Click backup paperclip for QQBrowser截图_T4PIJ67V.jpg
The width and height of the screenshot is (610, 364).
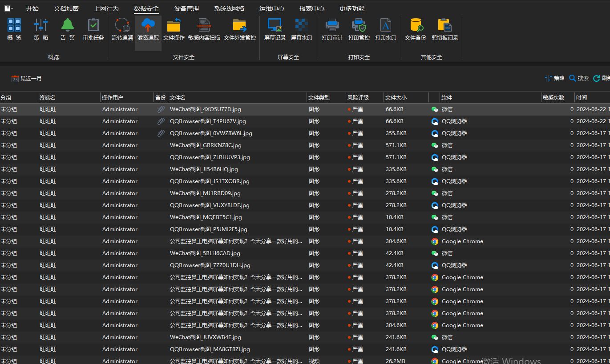pyautogui.click(x=161, y=121)
